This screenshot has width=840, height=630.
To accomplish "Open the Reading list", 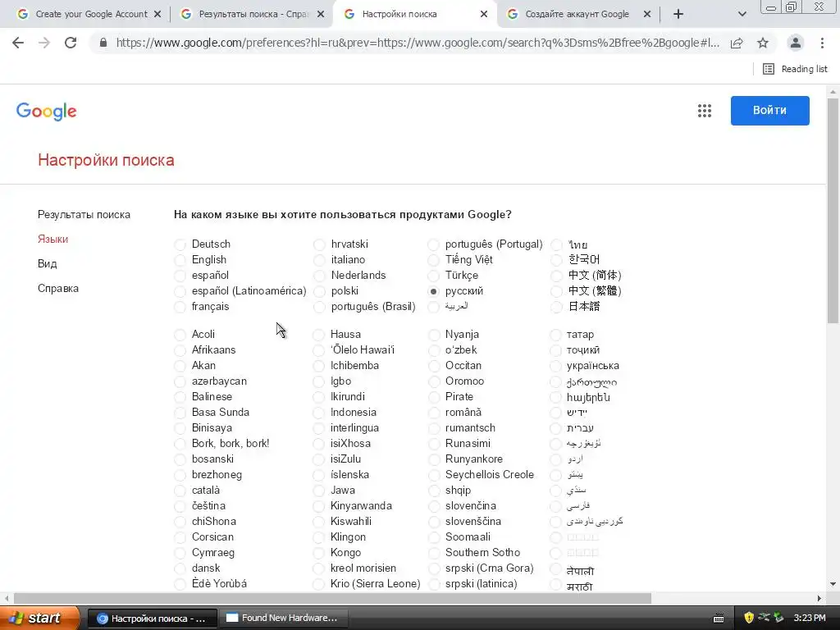I will coord(795,69).
